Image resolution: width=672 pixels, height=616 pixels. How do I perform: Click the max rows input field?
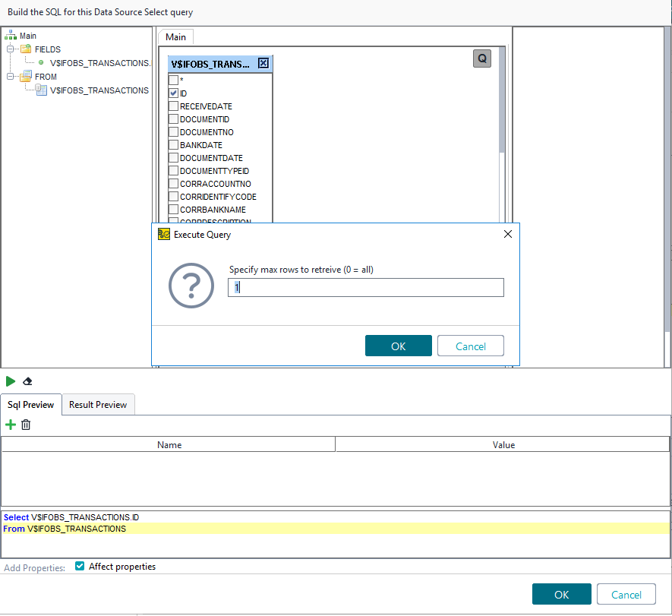[x=366, y=288]
